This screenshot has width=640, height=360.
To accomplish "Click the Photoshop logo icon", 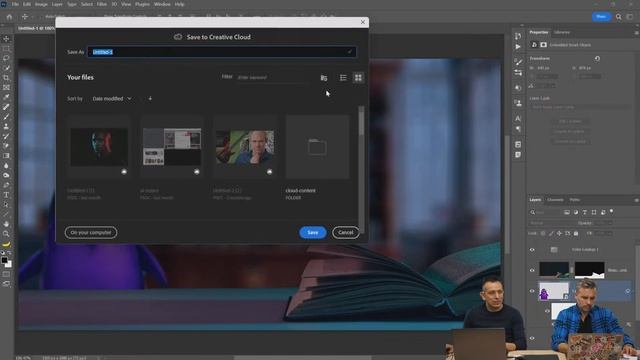I will [4, 4].
